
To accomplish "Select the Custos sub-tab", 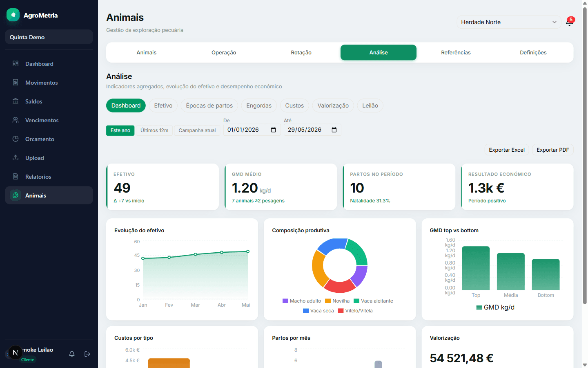I will (x=294, y=105).
